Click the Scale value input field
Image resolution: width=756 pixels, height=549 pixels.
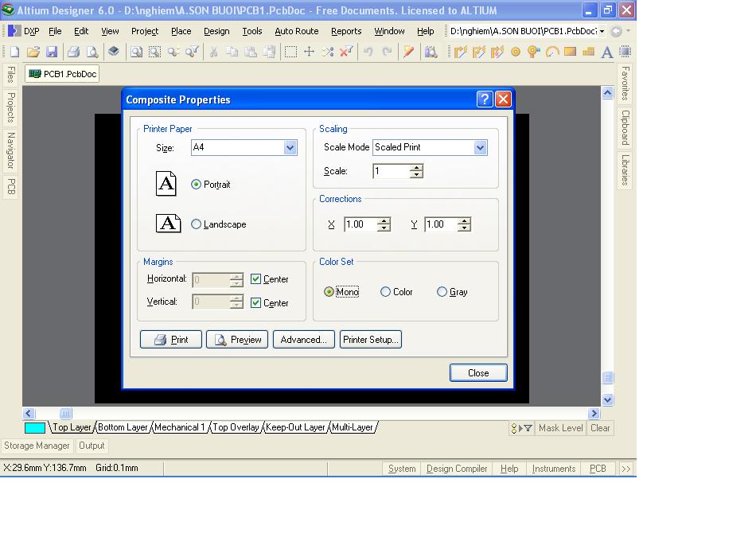pos(391,171)
